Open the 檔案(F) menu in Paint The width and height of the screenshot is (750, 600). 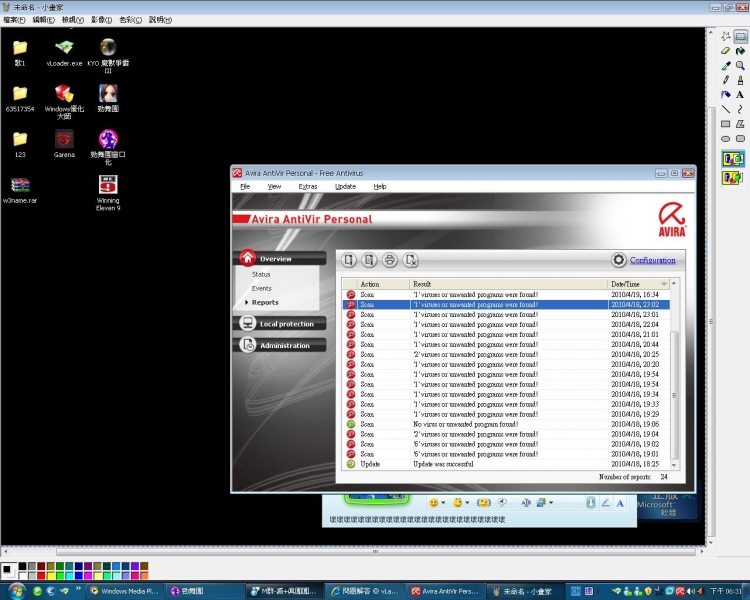coord(14,20)
